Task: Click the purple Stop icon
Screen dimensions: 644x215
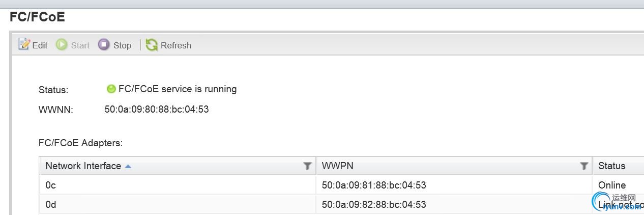Action: [104, 45]
